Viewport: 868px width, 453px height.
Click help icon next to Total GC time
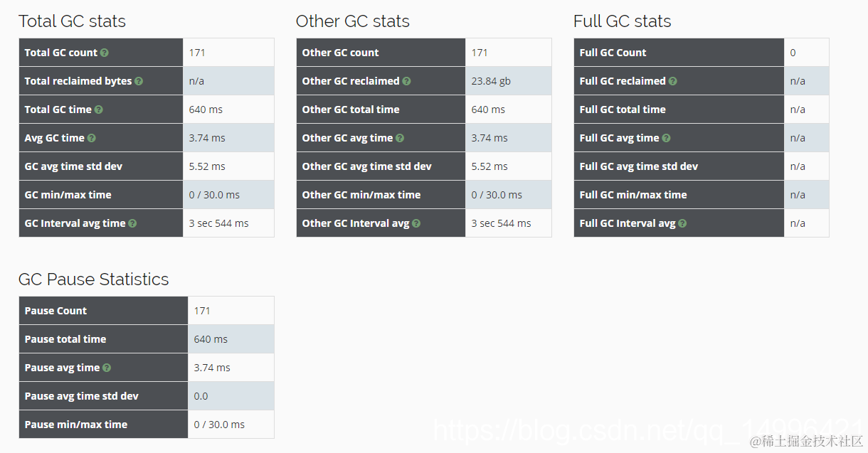click(x=99, y=110)
